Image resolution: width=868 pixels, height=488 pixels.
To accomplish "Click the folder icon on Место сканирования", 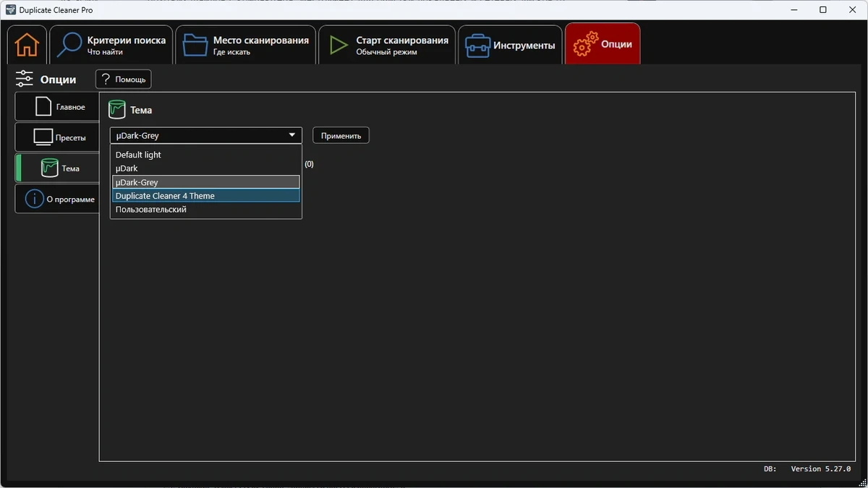I will click(195, 45).
